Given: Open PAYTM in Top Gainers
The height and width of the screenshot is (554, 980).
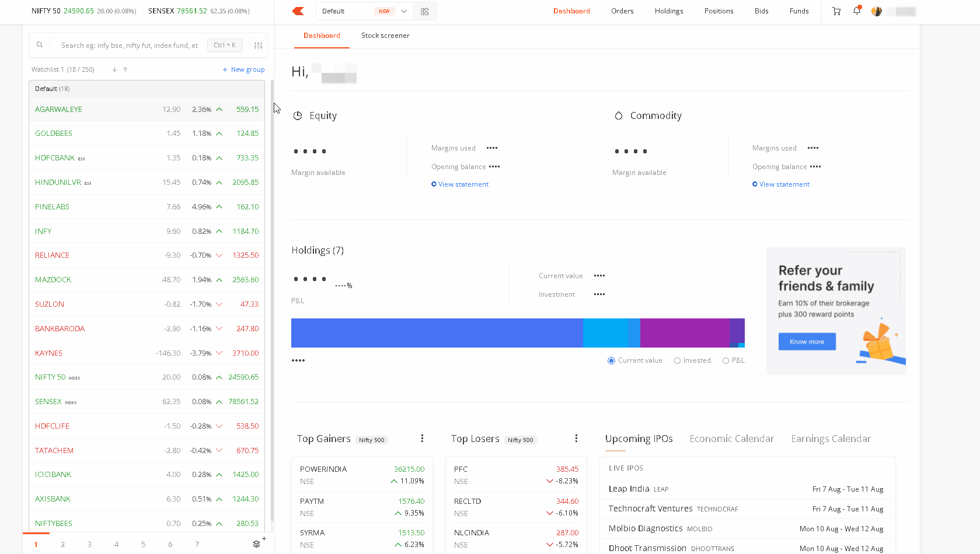Looking at the screenshot, I should [x=362, y=507].
